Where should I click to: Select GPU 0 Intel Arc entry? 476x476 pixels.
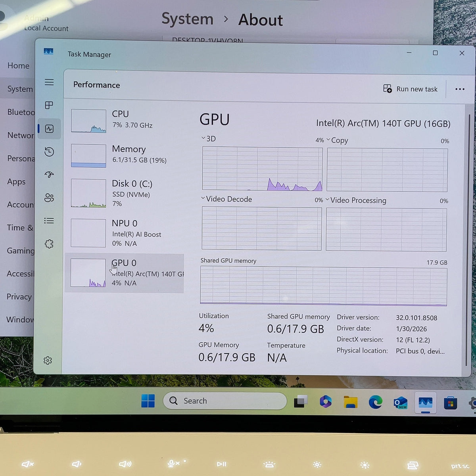tap(125, 273)
